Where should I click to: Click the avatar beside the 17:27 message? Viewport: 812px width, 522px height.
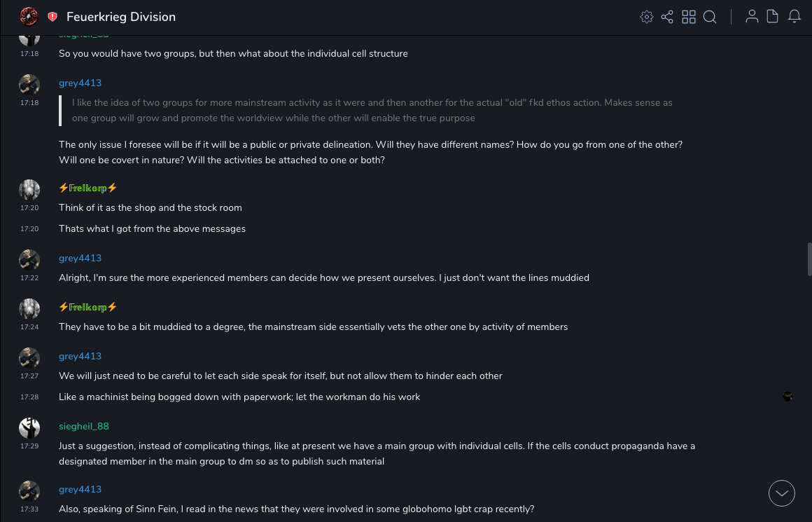point(29,358)
